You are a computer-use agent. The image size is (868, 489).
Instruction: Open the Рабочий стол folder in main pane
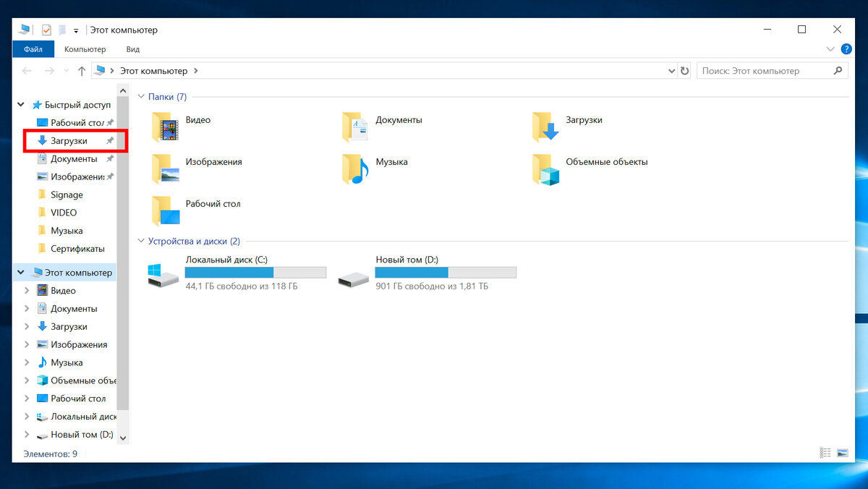pyautogui.click(x=166, y=211)
